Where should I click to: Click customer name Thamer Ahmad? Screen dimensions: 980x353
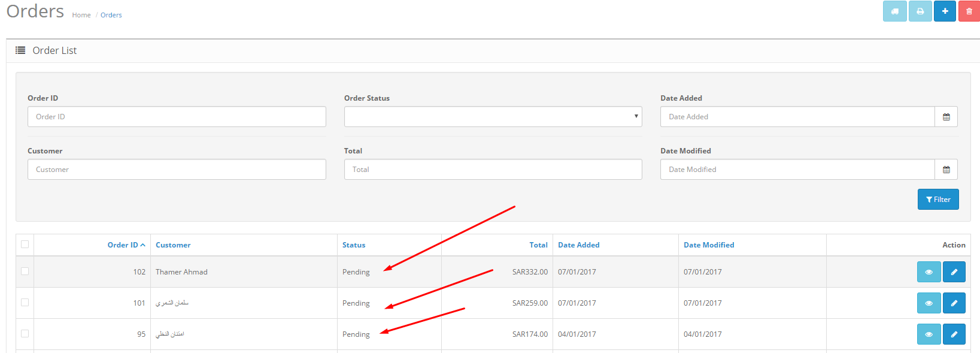(181, 272)
